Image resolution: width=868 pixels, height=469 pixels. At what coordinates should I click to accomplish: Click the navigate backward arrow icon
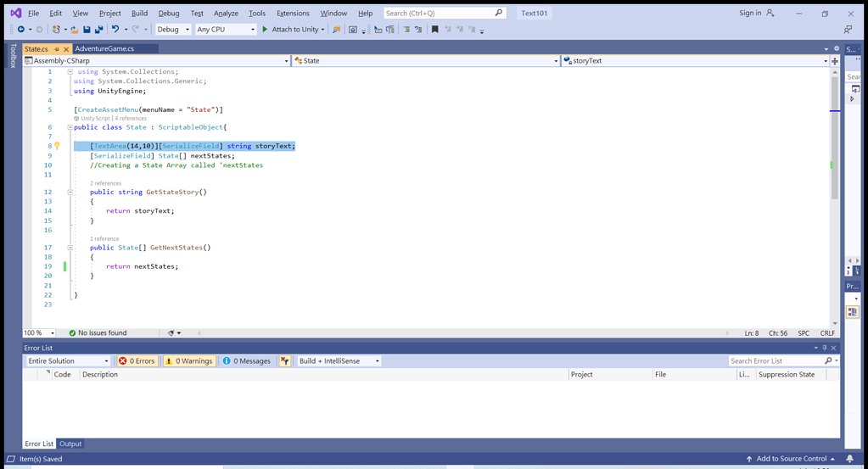point(21,30)
